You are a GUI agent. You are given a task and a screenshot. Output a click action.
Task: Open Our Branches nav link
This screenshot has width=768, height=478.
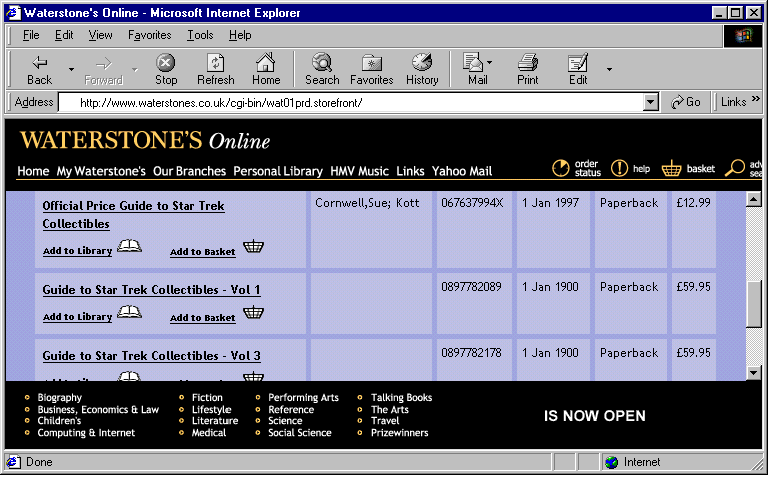tap(190, 171)
